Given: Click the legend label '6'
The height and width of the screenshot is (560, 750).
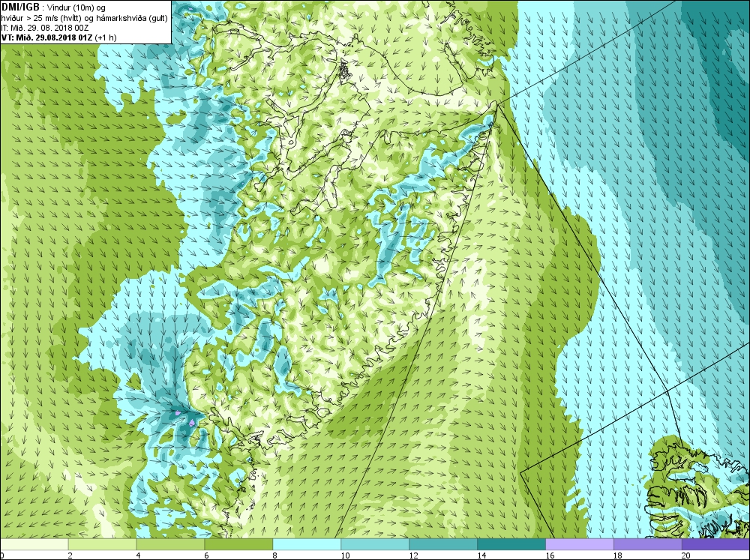Looking at the screenshot, I should point(207,556).
